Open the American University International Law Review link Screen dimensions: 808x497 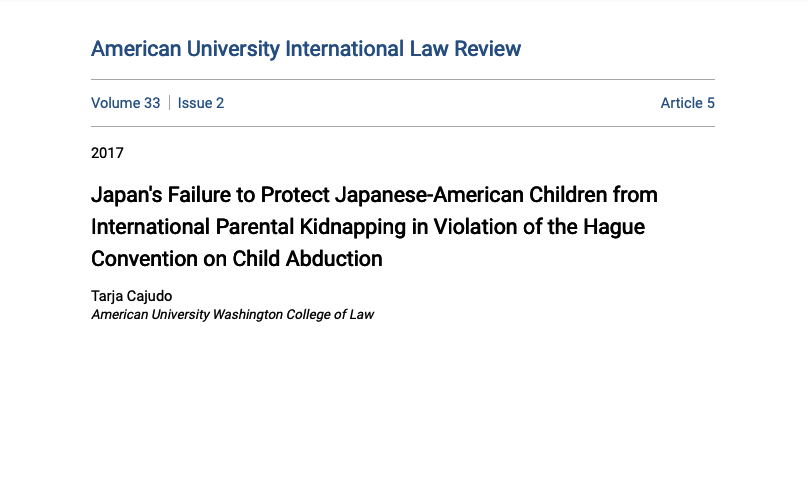(x=305, y=48)
